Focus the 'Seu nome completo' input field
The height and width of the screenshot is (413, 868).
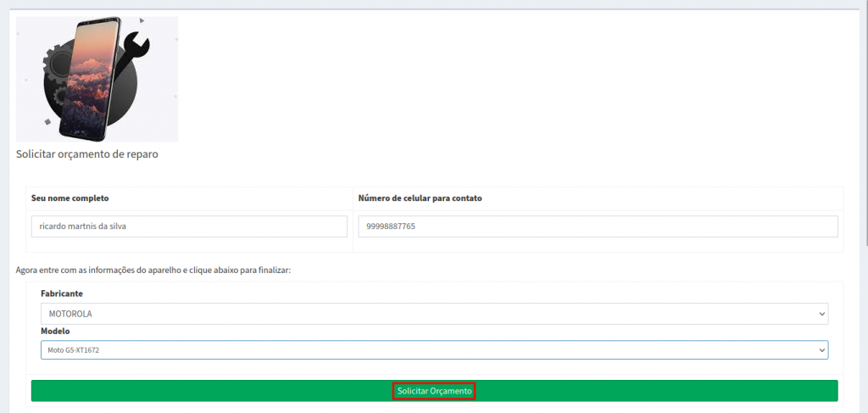pos(189,226)
